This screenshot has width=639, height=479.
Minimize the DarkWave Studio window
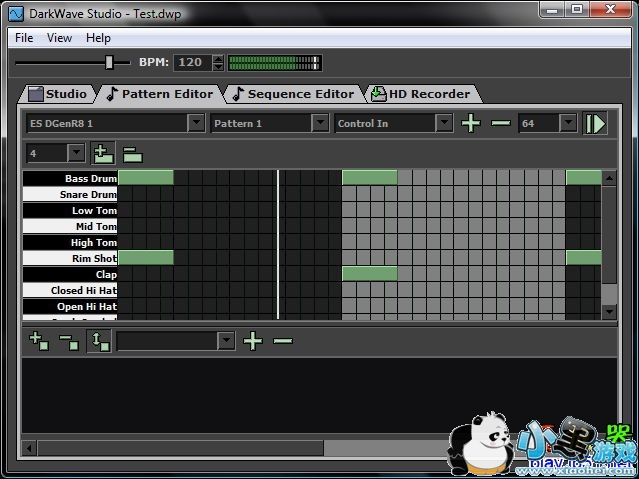pos(552,9)
